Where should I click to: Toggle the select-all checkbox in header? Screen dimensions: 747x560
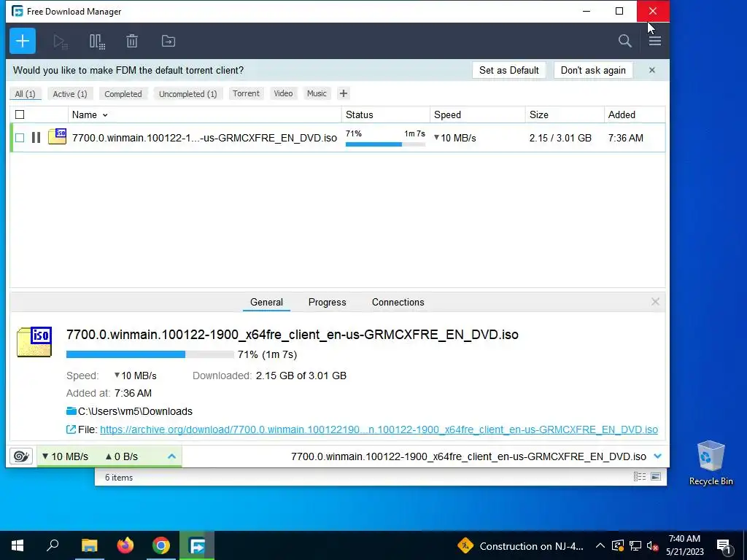point(20,114)
